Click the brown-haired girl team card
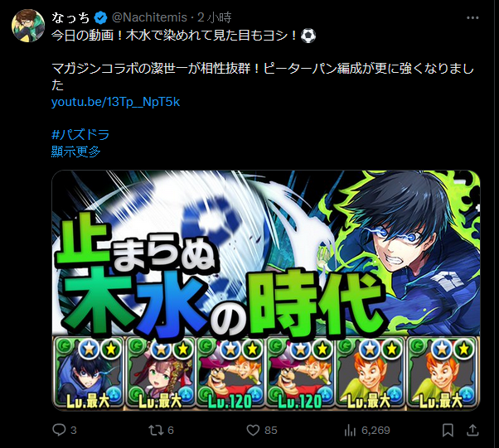This screenshot has height=448, width=499. [160, 373]
